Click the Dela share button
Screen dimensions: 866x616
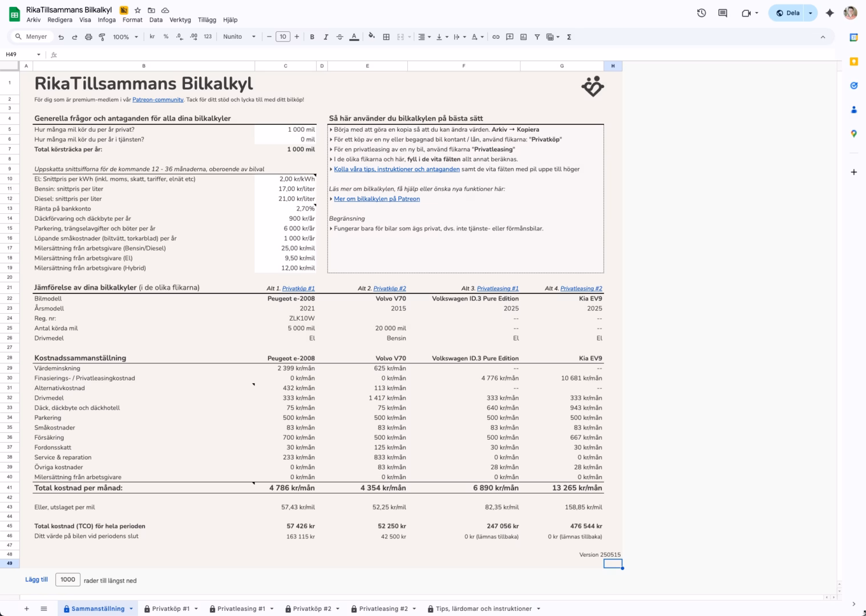point(787,13)
